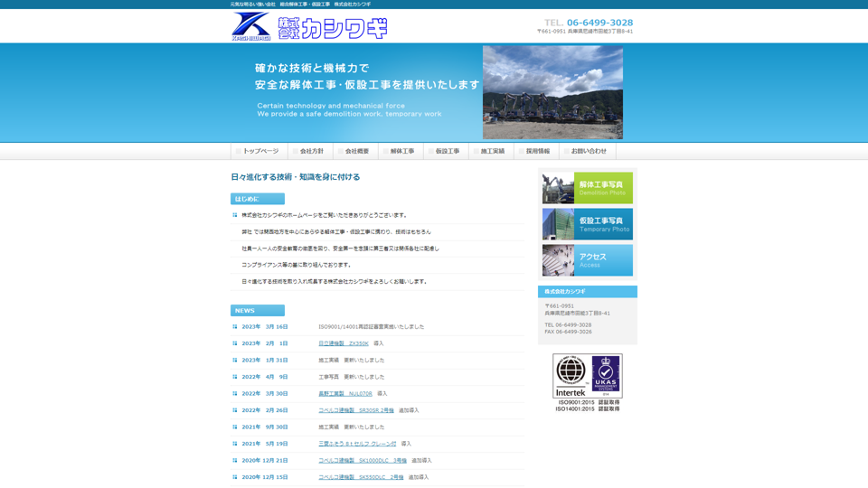
Task: Open the 仮設工事写真 Temporary Photo banner
Action: [587, 224]
